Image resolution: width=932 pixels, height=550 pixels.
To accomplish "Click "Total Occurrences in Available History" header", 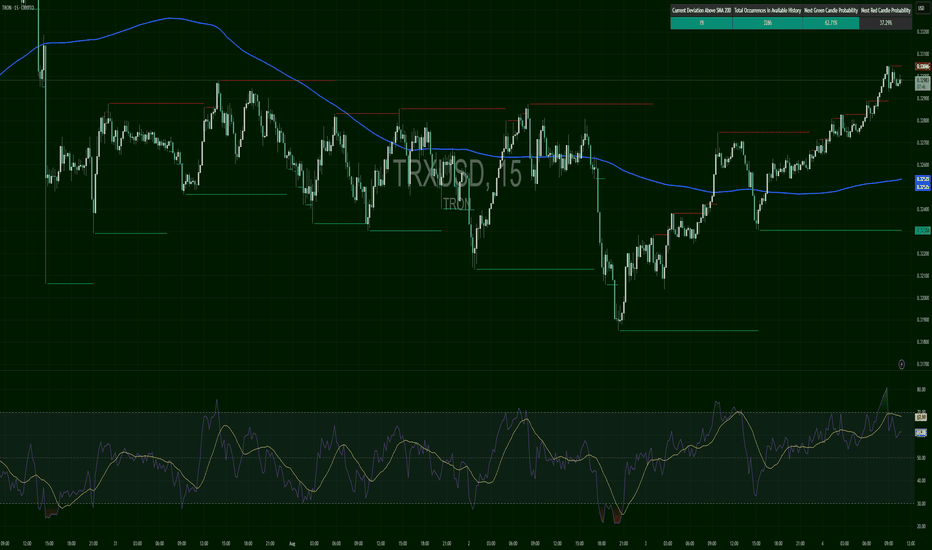I will 767,10.
